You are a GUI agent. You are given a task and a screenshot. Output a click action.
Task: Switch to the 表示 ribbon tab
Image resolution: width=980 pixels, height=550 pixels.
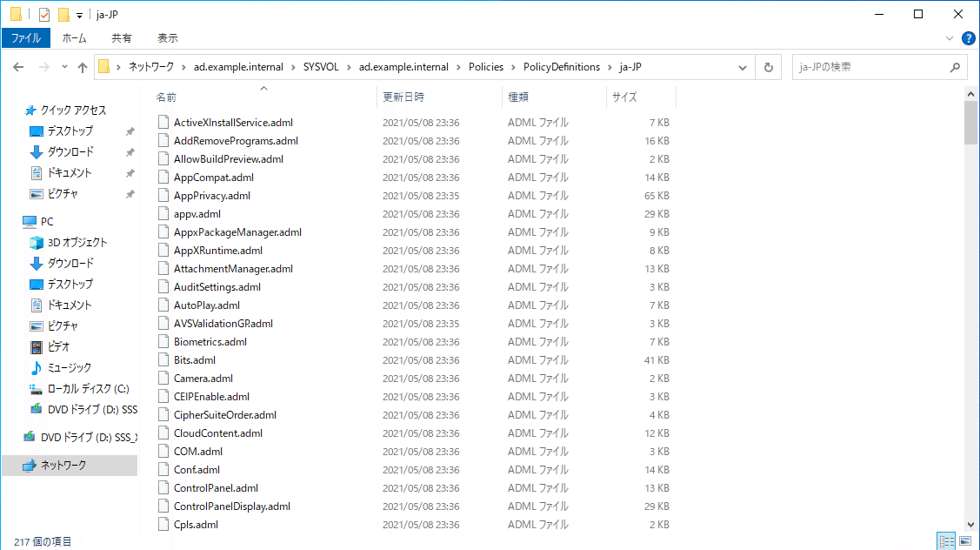tap(167, 37)
